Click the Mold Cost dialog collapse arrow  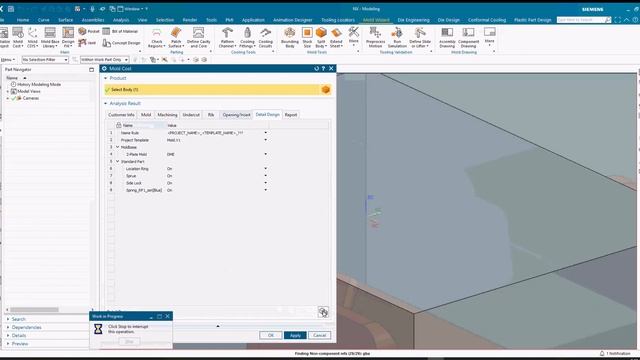tap(218, 326)
